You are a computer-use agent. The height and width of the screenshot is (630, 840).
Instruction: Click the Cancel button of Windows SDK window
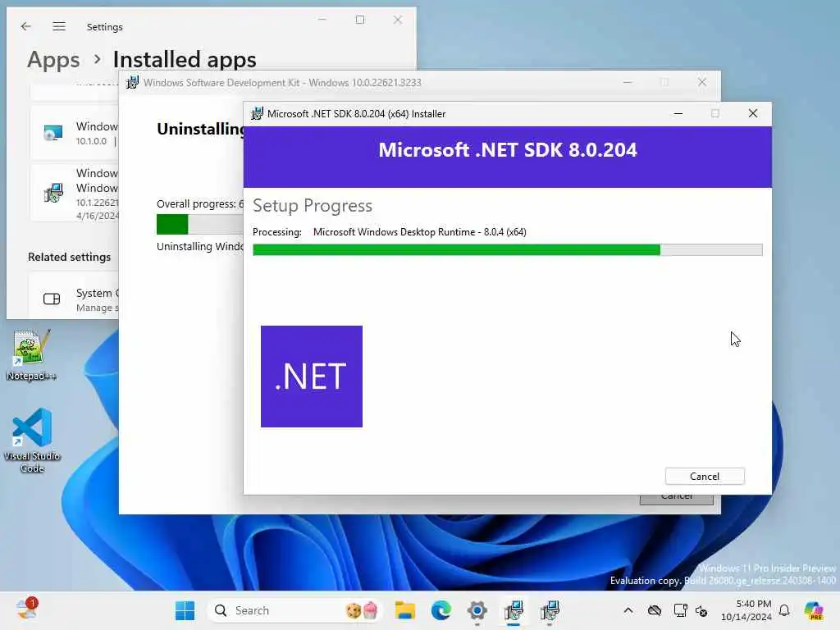(x=676, y=500)
